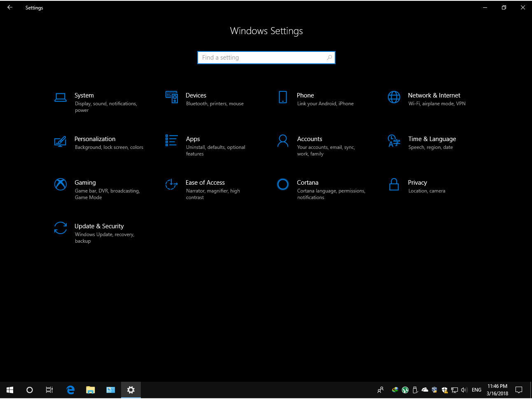Click the search magnifier icon
This screenshot has height=399, width=532.
pyautogui.click(x=329, y=58)
